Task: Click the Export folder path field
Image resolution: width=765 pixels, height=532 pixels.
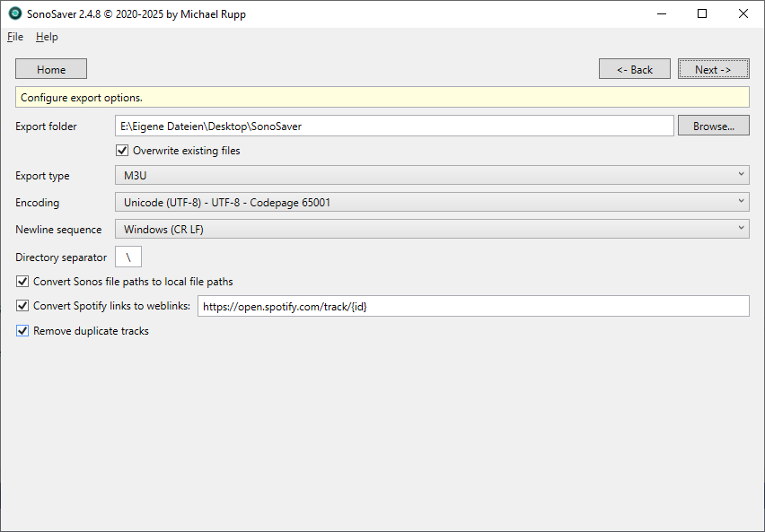Action: pyautogui.click(x=395, y=125)
